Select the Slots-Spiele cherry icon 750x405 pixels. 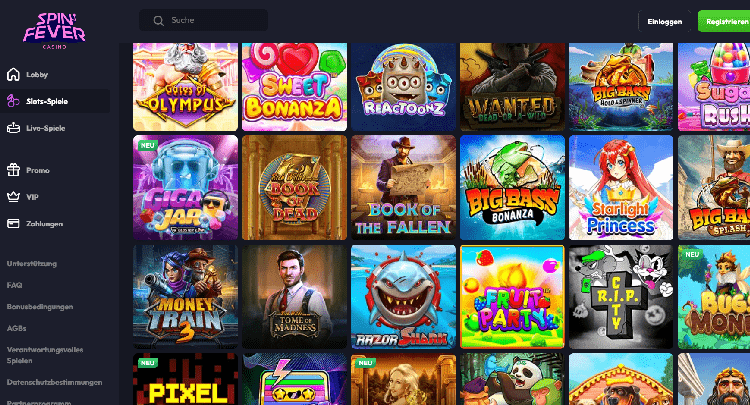pyautogui.click(x=13, y=101)
